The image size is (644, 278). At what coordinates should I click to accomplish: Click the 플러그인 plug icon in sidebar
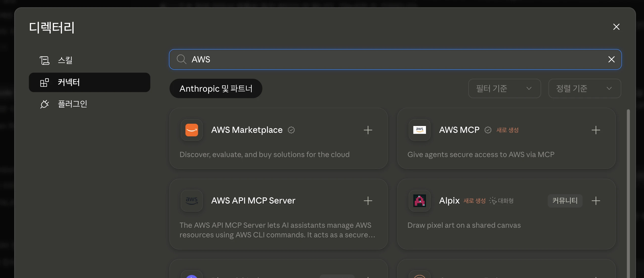(x=45, y=104)
